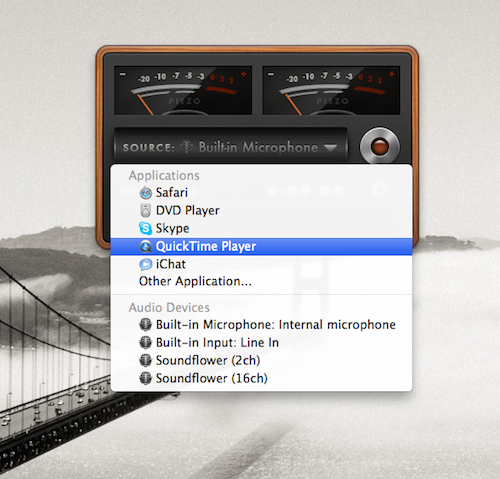
Task: Click the QuickTime Player icon
Action: [x=146, y=246]
